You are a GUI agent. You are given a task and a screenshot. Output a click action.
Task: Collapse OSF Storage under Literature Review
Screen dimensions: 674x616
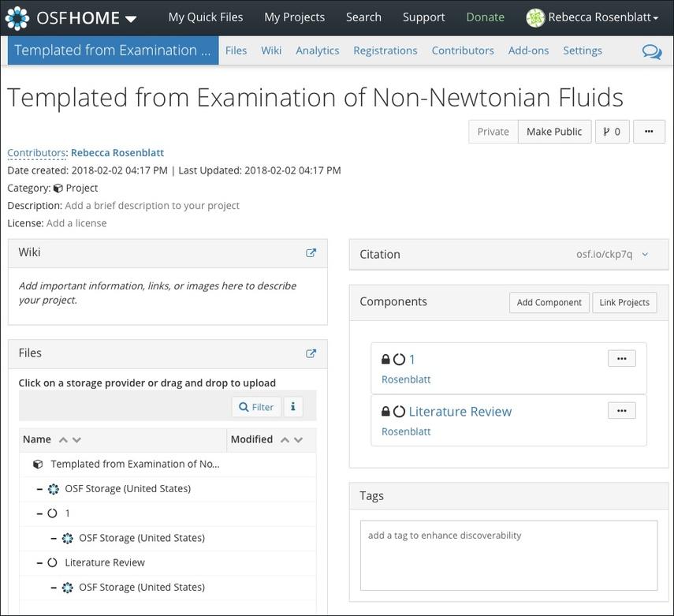(54, 588)
